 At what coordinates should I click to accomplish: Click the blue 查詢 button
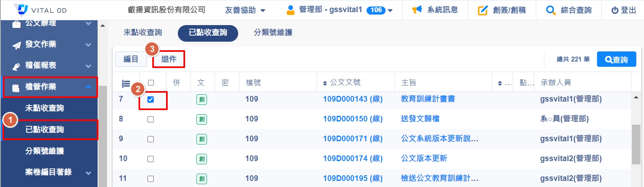click(616, 59)
